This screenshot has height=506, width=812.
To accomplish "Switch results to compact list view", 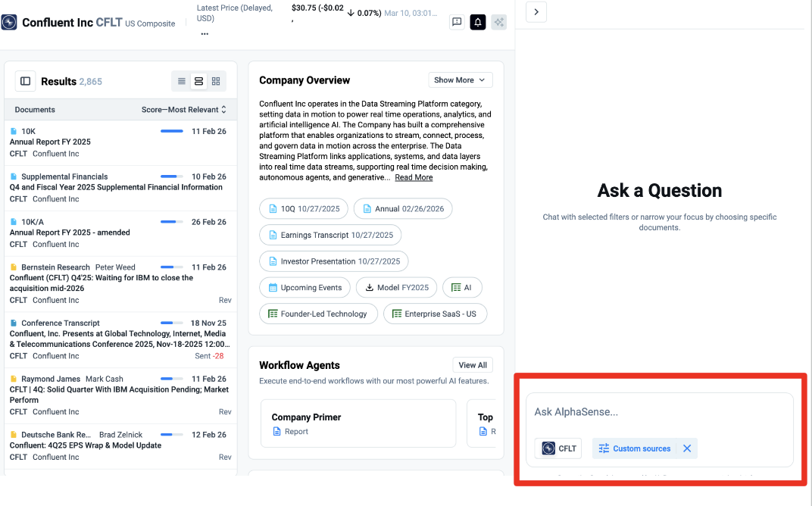I will pyautogui.click(x=182, y=81).
